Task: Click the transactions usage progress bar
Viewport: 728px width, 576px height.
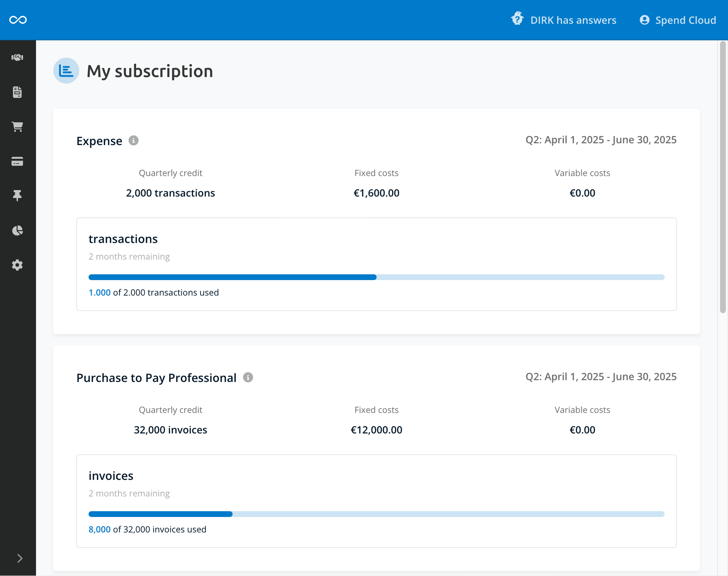Action: [x=376, y=277]
